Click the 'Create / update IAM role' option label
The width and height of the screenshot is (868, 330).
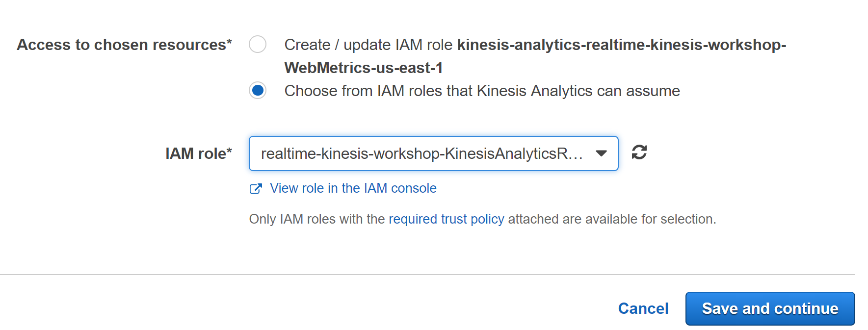tap(368, 45)
